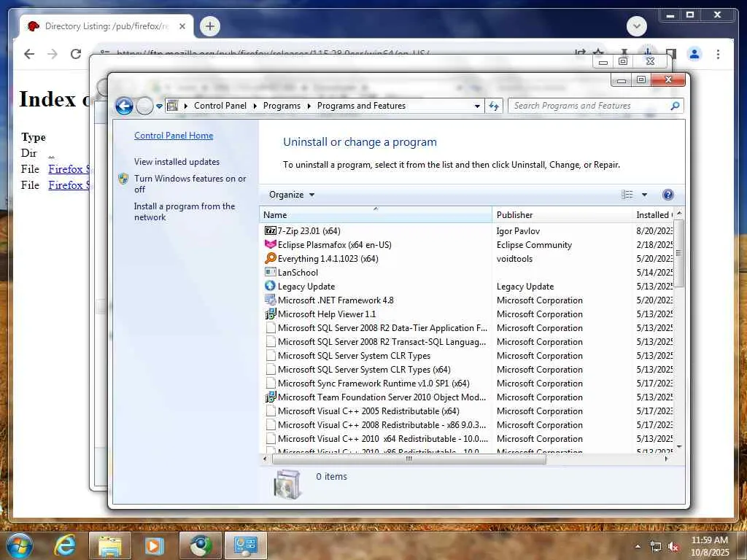Viewport: 747px width, 560px height.
Task: Go back in the browser
Action: point(29,54)
